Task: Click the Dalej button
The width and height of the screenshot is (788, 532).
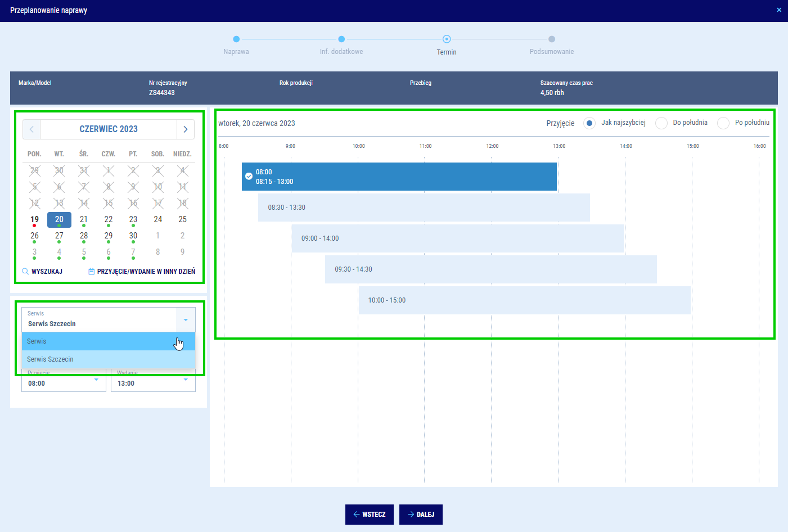Action: 421,515
